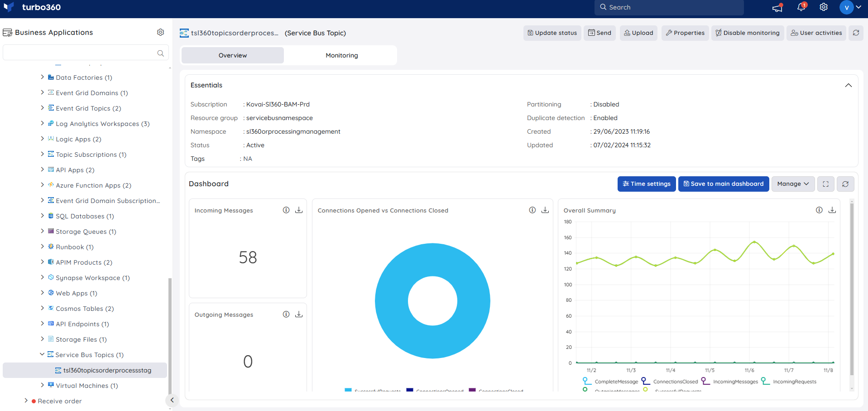Screen dimensions: 868x411
Task: Toggle IncomingMessages legend in Overall Summary
Action: pos(729,382)
